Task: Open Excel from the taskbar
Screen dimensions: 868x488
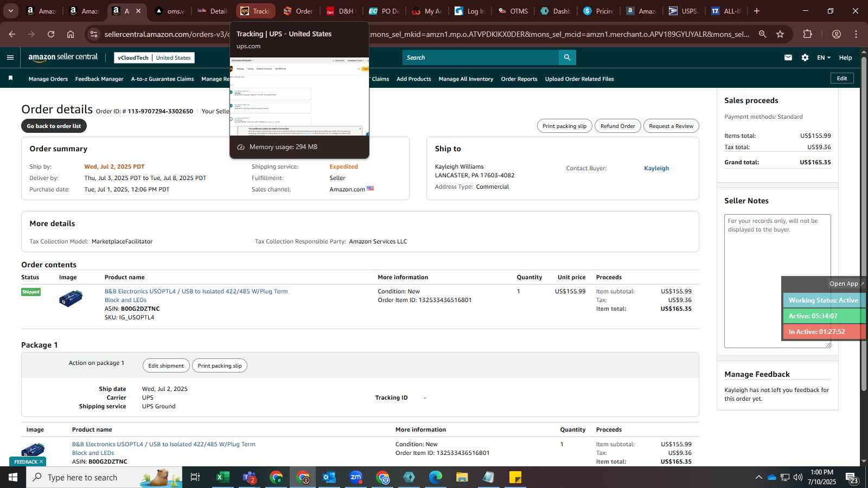Action: click(222, 477)
